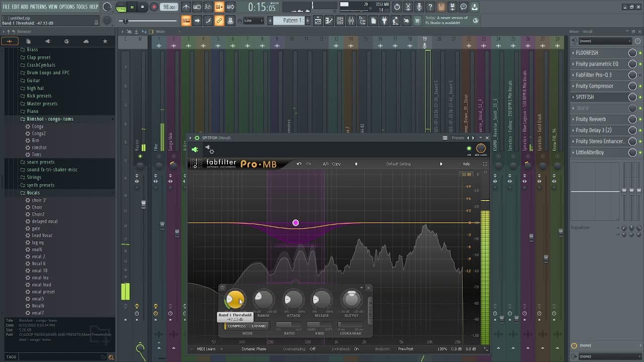Open the FILE menu
Viewport: 644px width, 362px height.
click(x=7, y=7)
